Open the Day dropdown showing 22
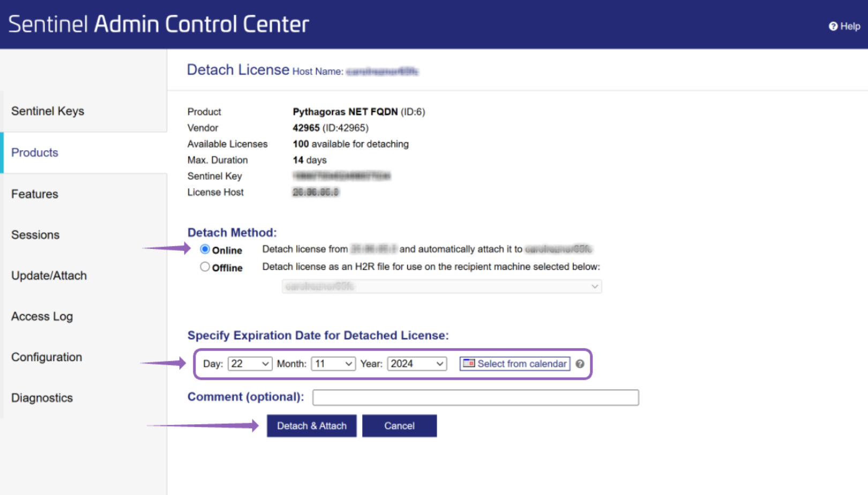868x495 pixels. (250, 364)
